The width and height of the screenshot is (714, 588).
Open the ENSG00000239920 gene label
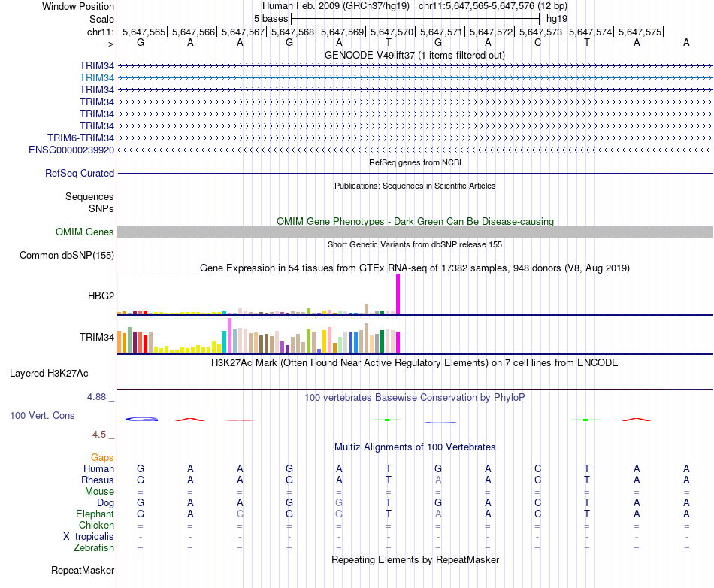71,150
